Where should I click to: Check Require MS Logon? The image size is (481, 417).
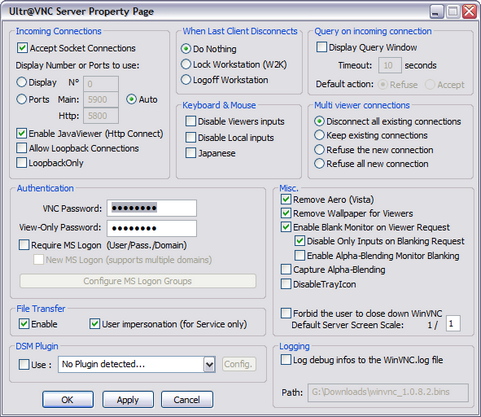[24, 245]
